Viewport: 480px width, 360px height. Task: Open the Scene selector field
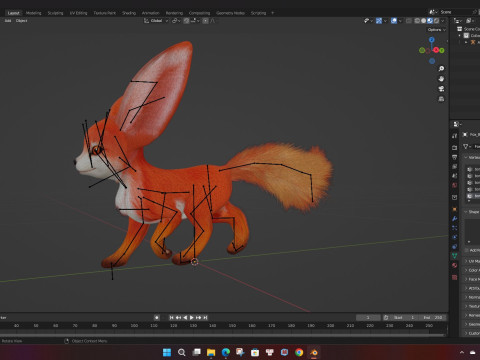455,12
